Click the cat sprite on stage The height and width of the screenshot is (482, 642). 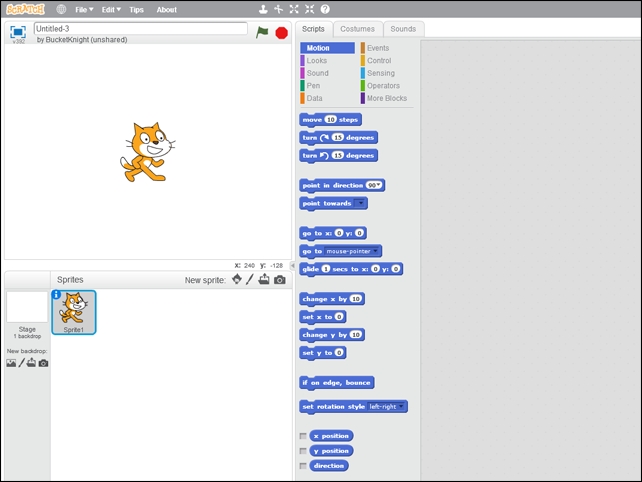(x=148, y=152)
